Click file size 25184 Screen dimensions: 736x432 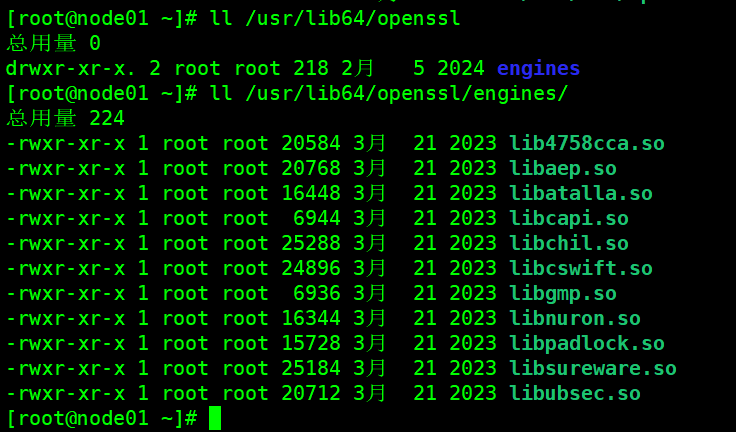tap(311, 368)
